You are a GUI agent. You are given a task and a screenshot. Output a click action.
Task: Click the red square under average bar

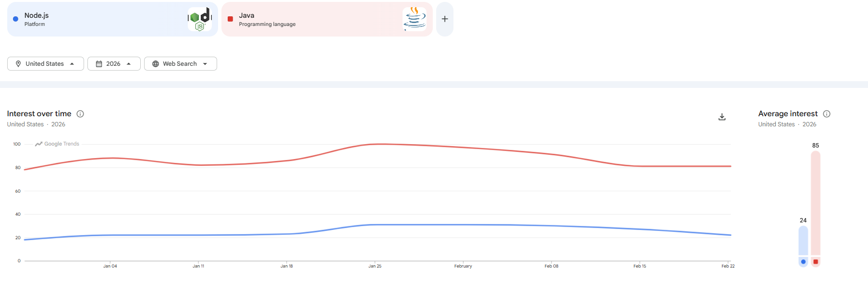coord(816,262)
